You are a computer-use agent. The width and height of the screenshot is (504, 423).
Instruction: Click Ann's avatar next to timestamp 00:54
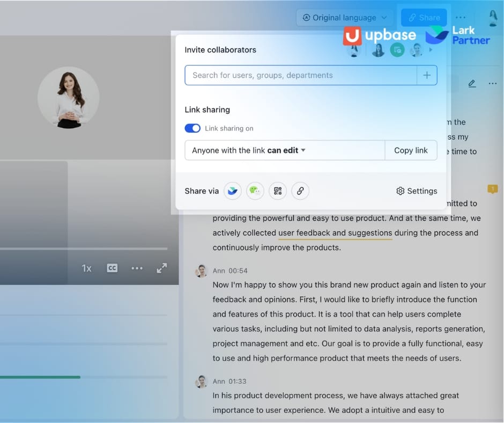(x=201, y=271)
